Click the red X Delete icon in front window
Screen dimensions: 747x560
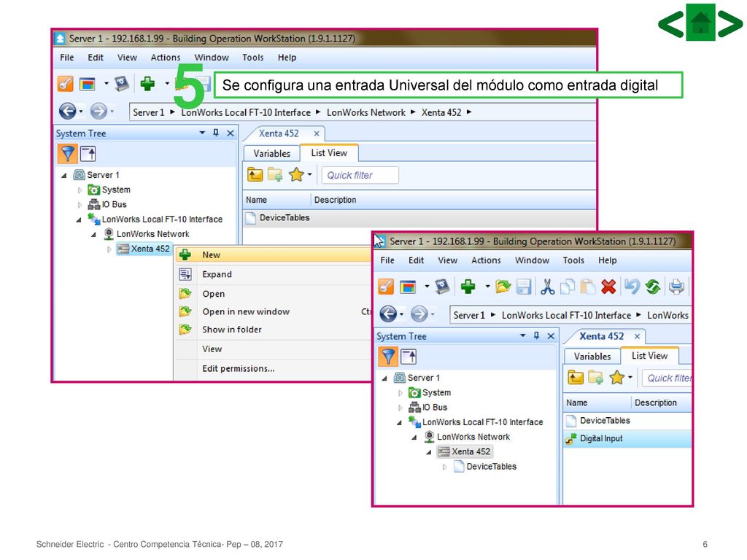608,287
